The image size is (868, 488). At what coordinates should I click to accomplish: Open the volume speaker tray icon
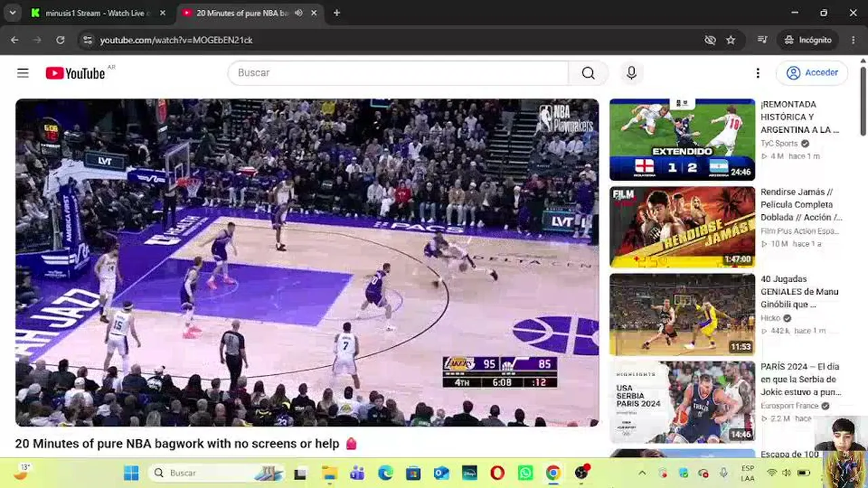pos(787,473)
